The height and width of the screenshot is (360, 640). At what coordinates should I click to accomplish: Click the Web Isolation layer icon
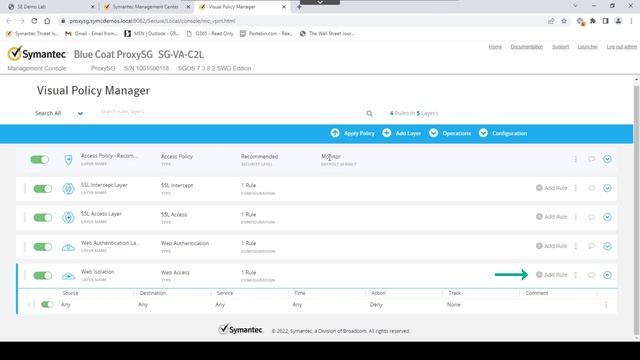click(x=68, y=276)
